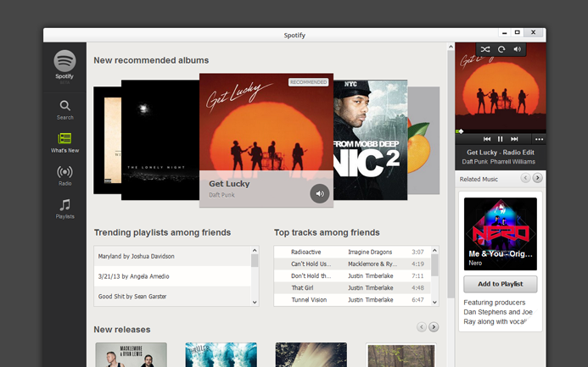
Task: Click the volume icon above now-playing artwork
Action: tap(517, 49)
